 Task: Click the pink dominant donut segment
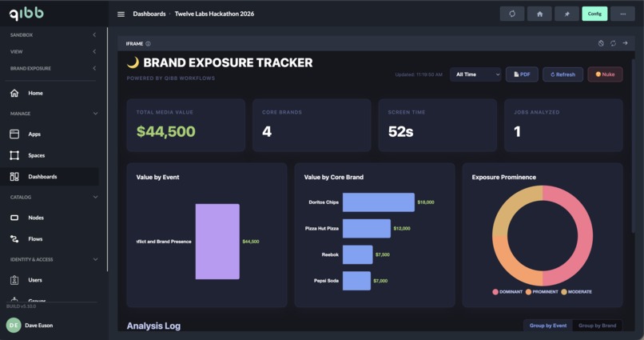[584, 236]
